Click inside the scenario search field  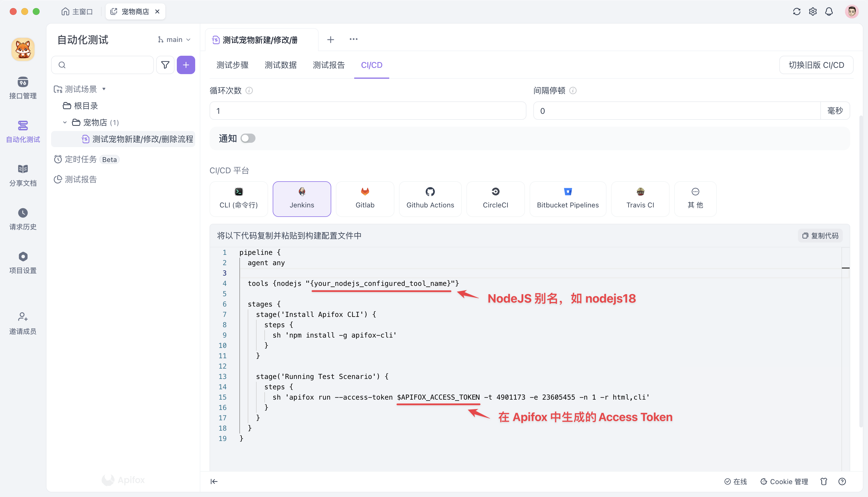[x=102, y=65]
